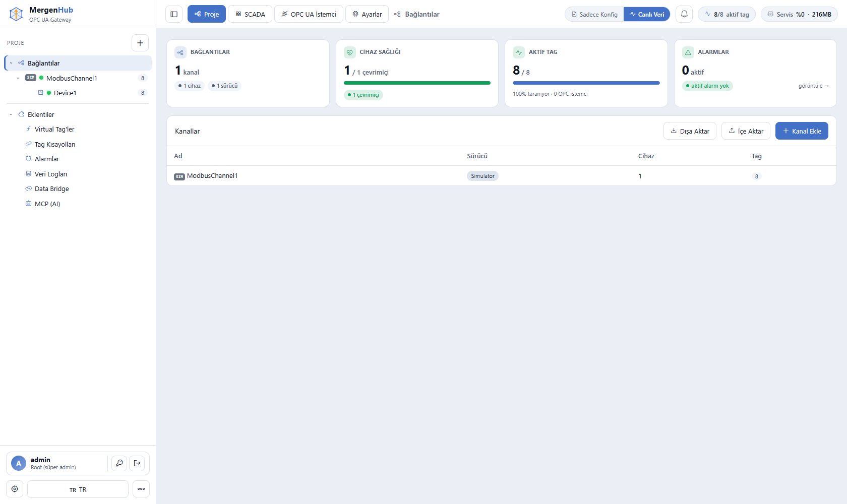Open Veri Logları in sidebar
Screen dimensions: 847x504
51,174
